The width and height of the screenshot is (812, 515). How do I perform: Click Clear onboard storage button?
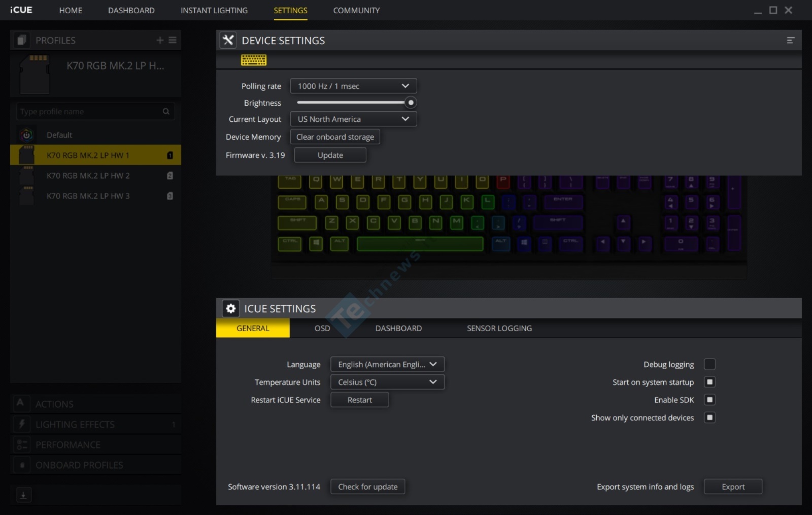pos(335,137)
